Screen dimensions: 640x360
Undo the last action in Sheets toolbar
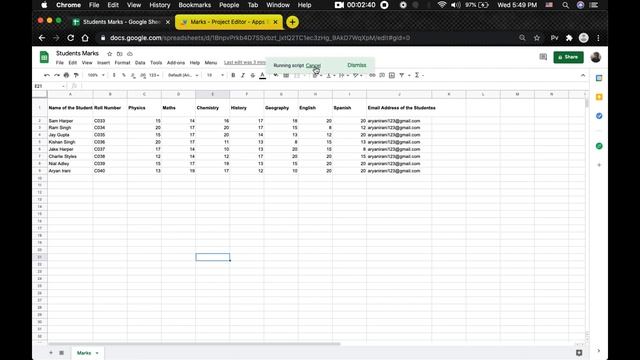pyautogui.click(x=47, y=75)
